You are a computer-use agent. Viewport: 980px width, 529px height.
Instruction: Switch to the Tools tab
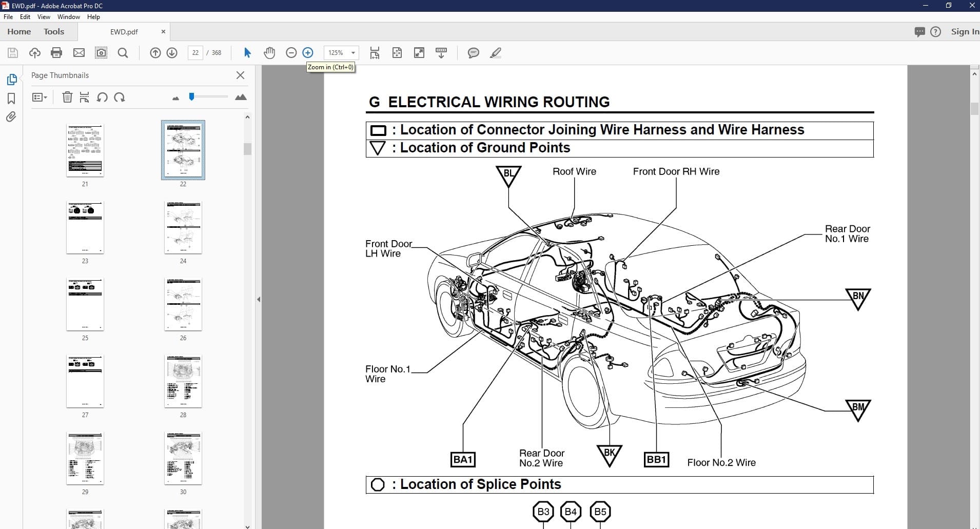54,32
